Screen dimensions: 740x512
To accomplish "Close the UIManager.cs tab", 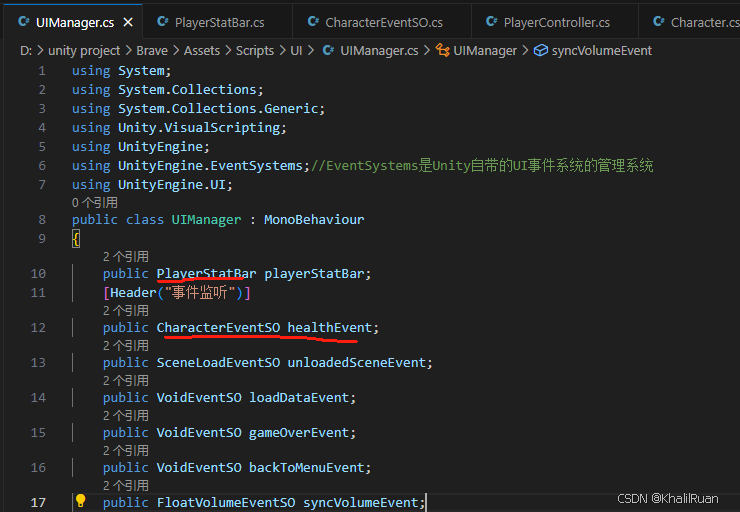I will point(128,22).
